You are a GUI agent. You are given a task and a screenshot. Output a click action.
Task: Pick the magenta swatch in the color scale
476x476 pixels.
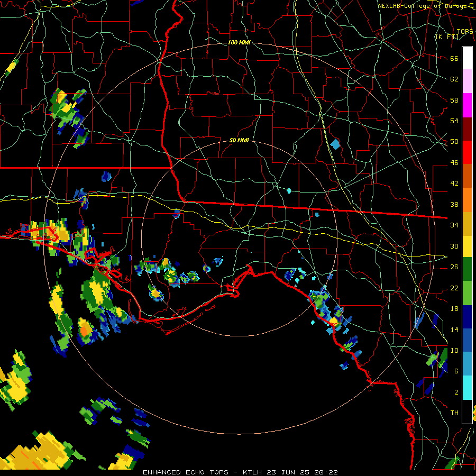(x=467, y=105)
